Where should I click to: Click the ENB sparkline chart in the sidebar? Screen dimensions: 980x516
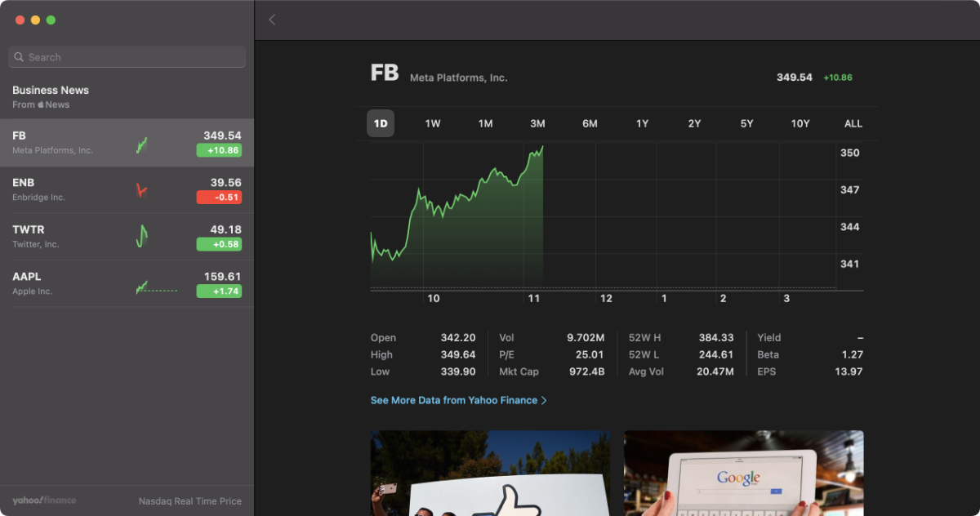[x=141, y=190]
